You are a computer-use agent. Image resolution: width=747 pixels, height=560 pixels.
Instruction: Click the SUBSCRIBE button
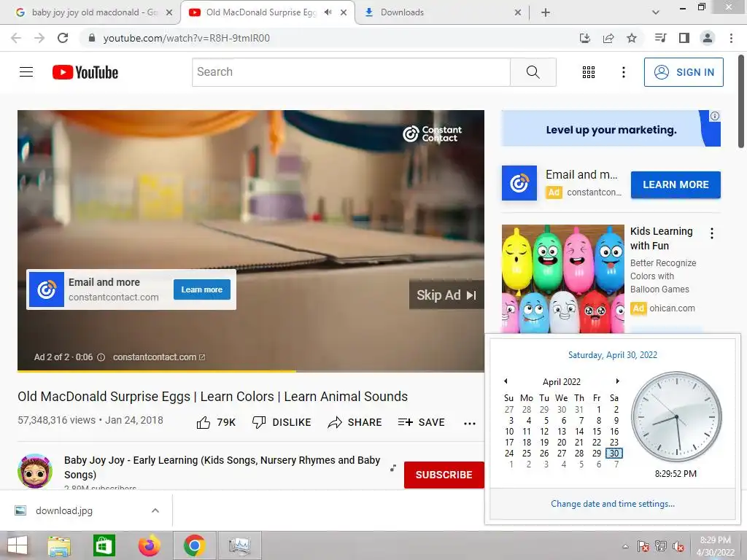coord(444,475)
